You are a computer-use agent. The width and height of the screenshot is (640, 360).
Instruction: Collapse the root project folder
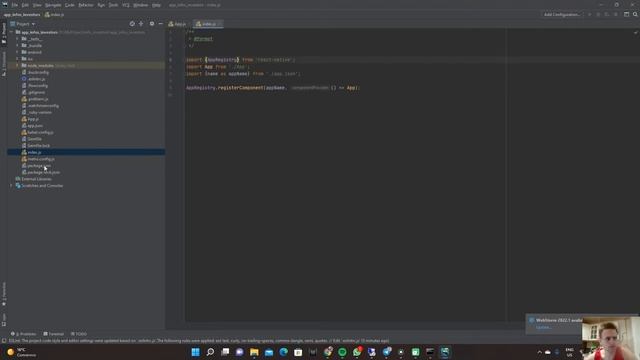pyautogui.click(x=11, y=32)
